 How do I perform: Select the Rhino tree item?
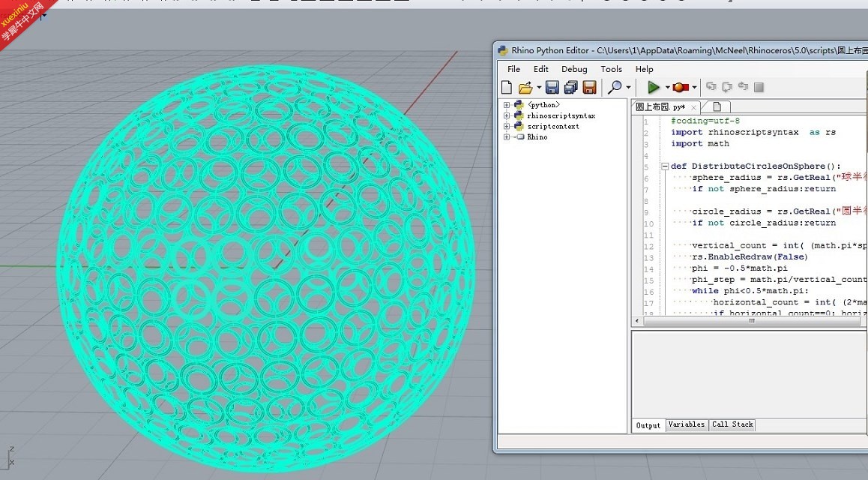[x=537, y=136]
